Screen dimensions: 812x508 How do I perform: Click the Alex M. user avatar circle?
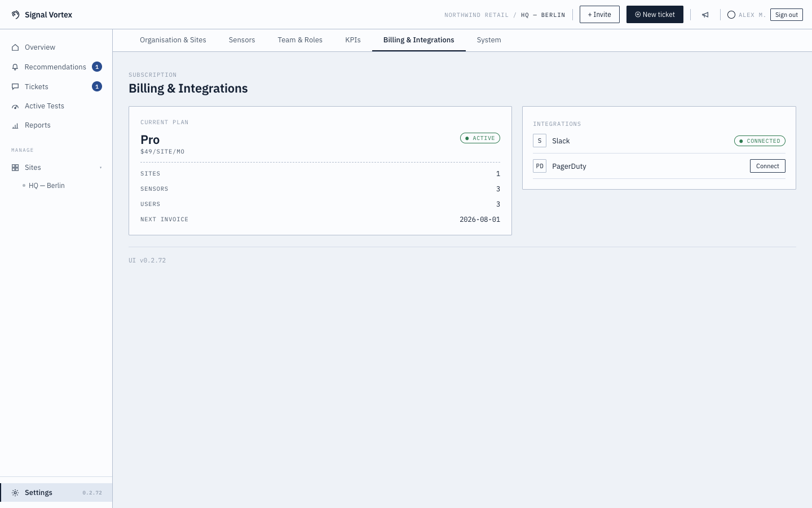(x=731, y=15)
